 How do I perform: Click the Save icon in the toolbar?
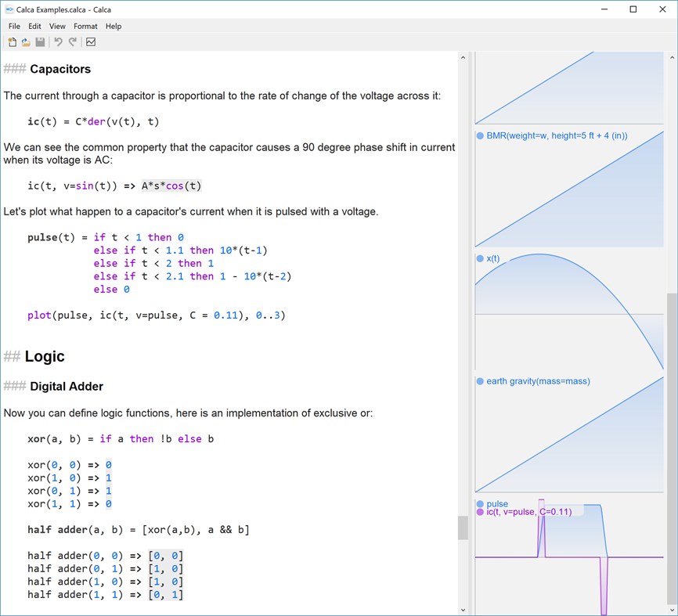(40, 41)
